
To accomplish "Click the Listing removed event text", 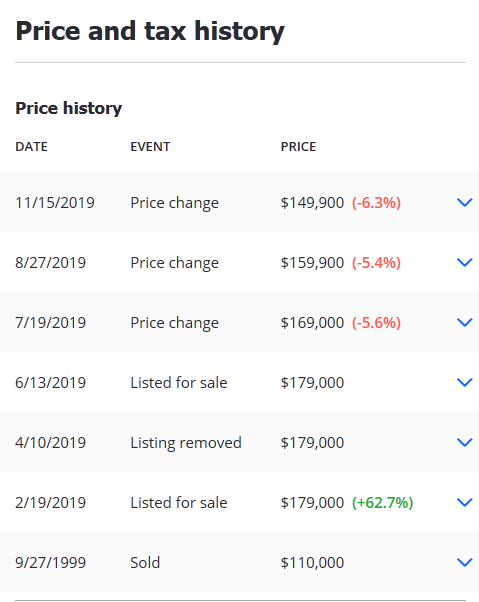I will pyautogui.click(x=186, y=443).
